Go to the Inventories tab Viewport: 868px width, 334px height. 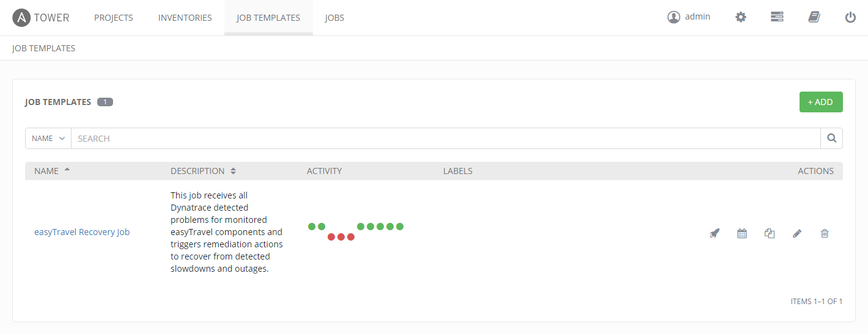click(x=185, y=18)
